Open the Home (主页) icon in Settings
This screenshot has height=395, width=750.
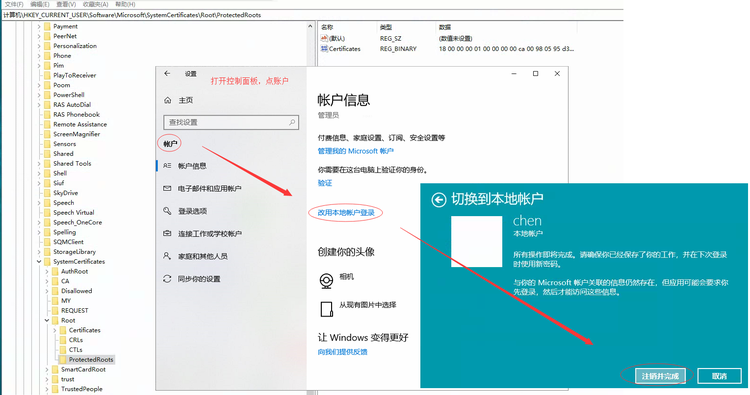[167, 100]
